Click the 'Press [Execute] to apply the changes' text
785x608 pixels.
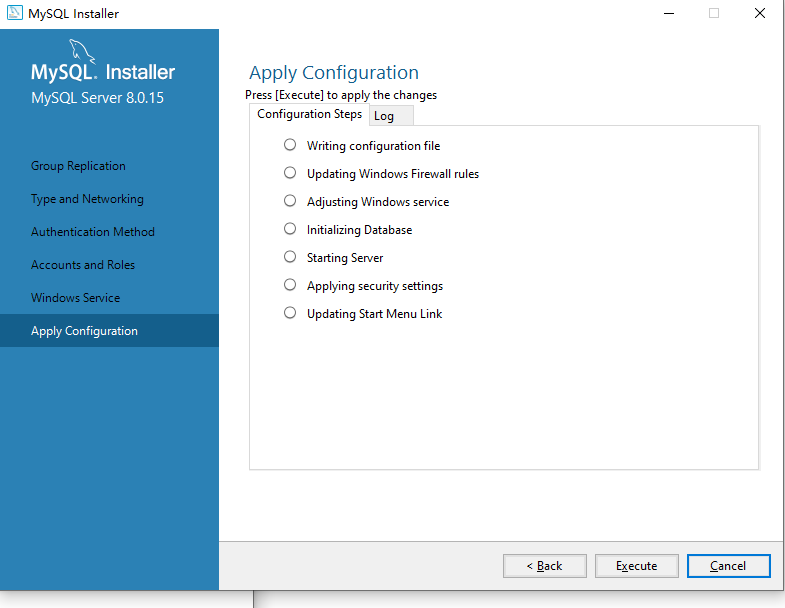tap(341, 95)
